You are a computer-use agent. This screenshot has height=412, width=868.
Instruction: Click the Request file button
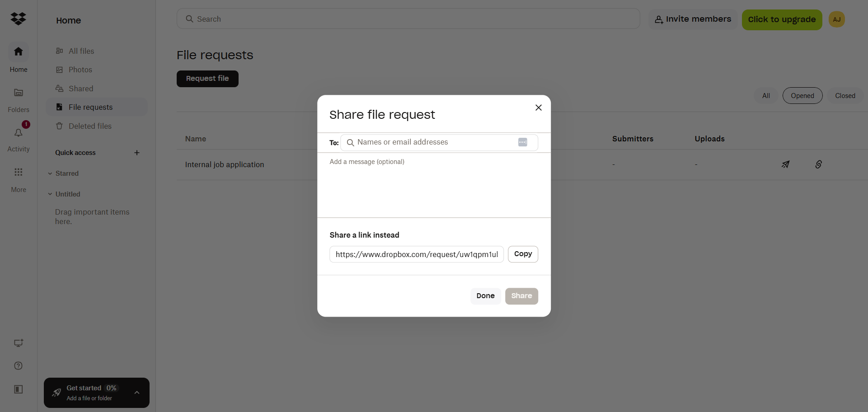(207, 79)
